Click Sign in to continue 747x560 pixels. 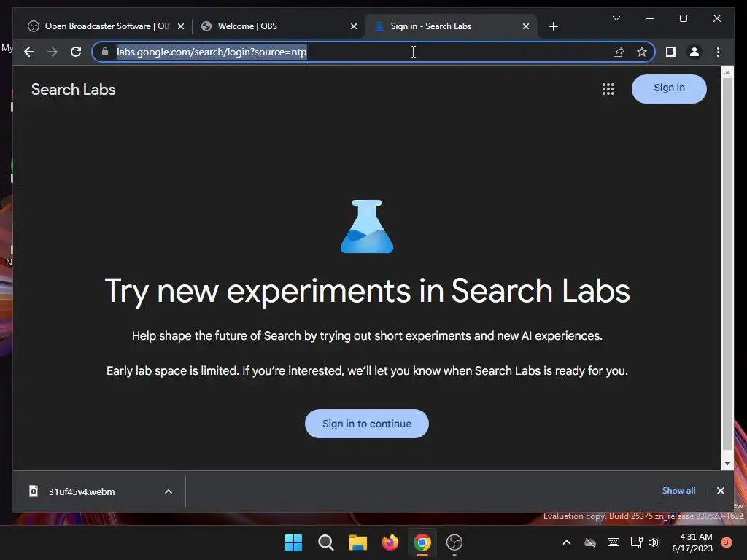tap(367, 424)
